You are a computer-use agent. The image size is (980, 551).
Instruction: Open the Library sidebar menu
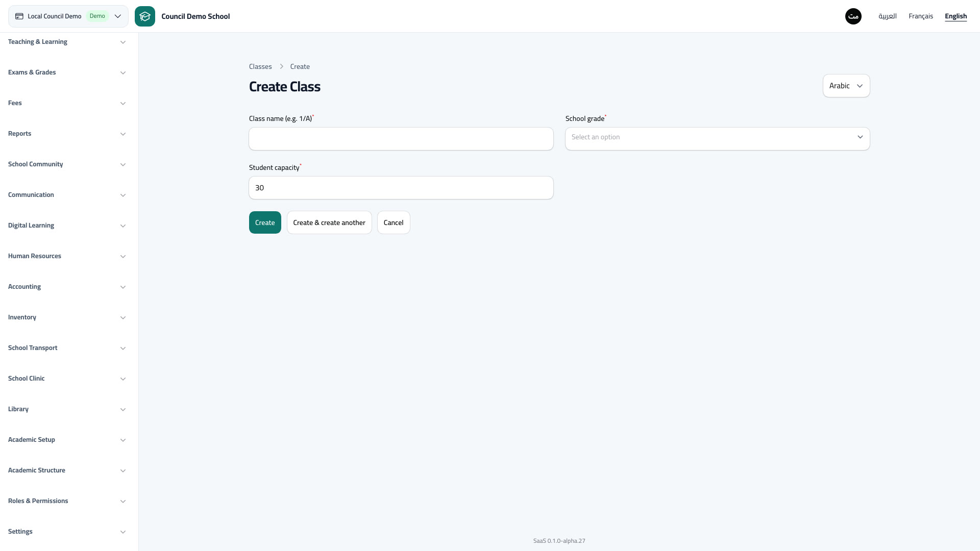tap(67, 409)
